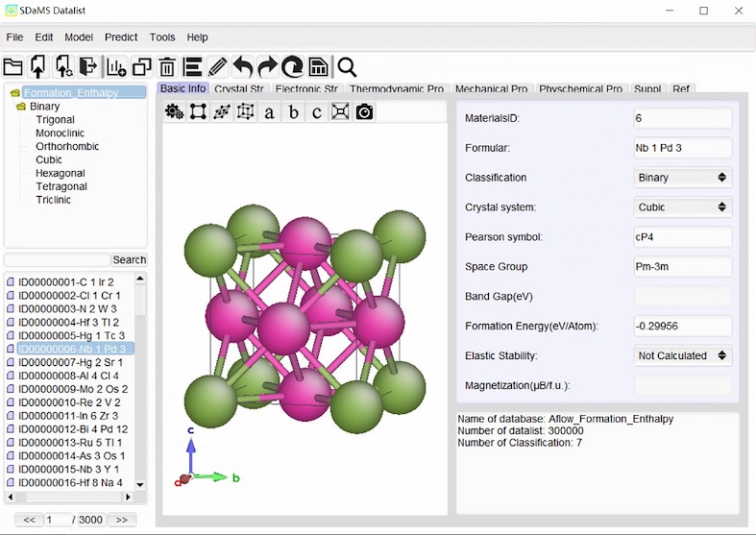The height and width of the screenshot is (535, 756).
Task: Click the undo arrow icon
Action: tap(243, 66)
